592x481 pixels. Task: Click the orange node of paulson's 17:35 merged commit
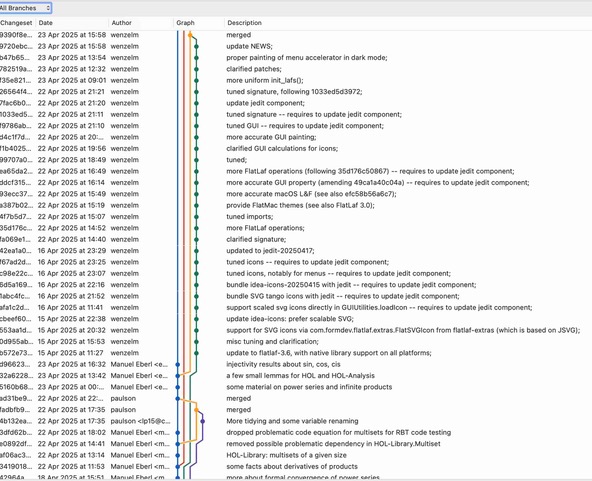[196, 410]
